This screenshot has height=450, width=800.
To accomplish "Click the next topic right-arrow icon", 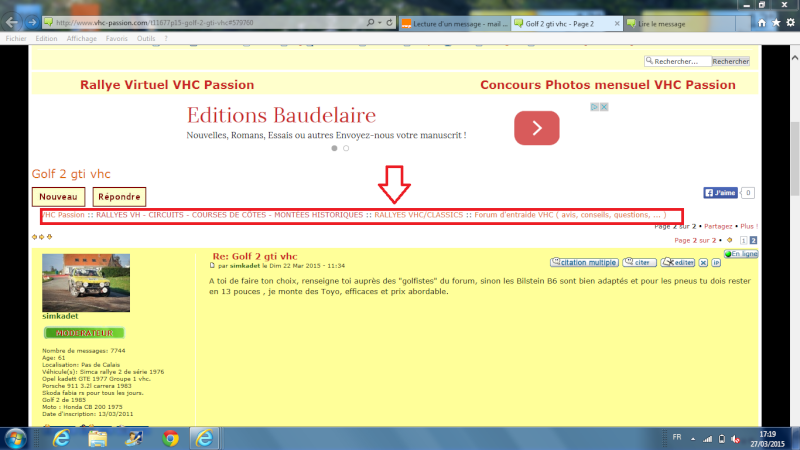I will tap(42, 237).
